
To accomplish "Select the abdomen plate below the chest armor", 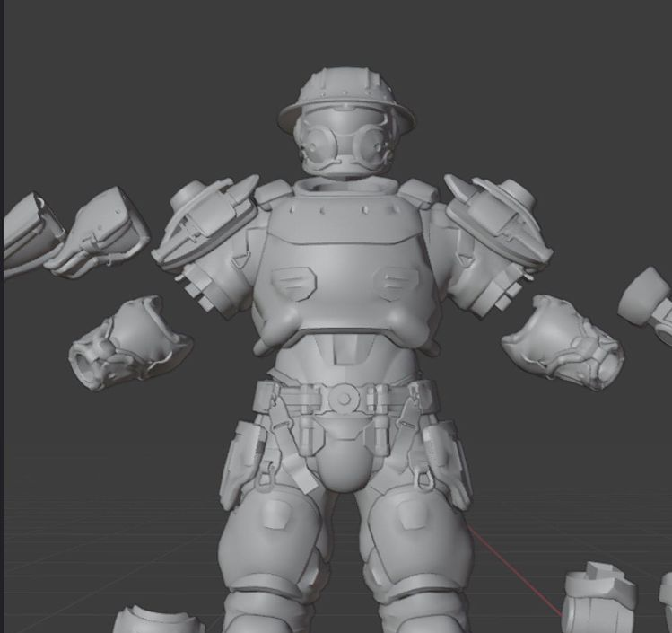I will pos(345,359).
